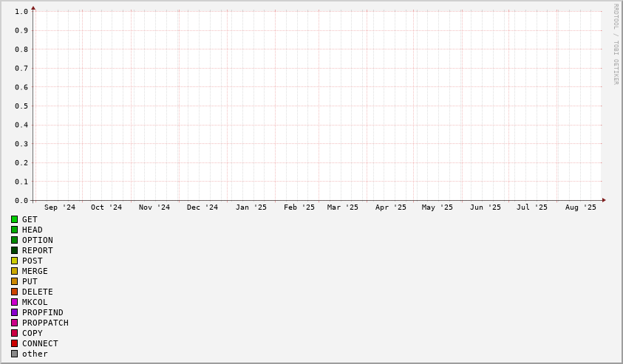Select the OPTION legend label
The width and height of the screenshot is (623, 364).
(x=38, y=240)
